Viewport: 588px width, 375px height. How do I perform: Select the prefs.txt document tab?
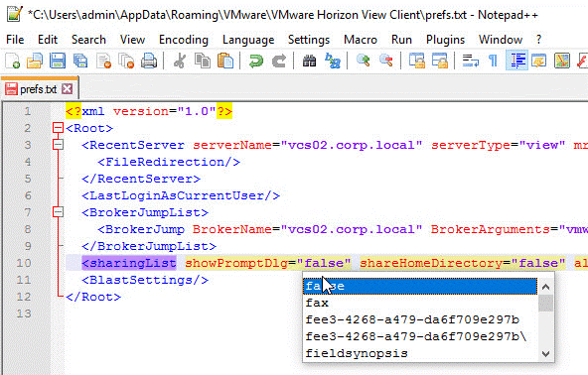pos(39,89)
